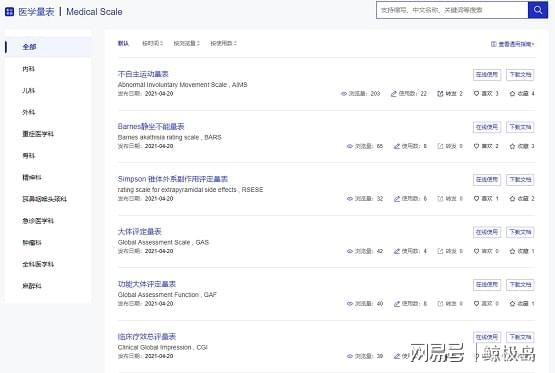555x373 pixels.
Task: Click star favorite icon on GAS row
Action: [512, 251]
